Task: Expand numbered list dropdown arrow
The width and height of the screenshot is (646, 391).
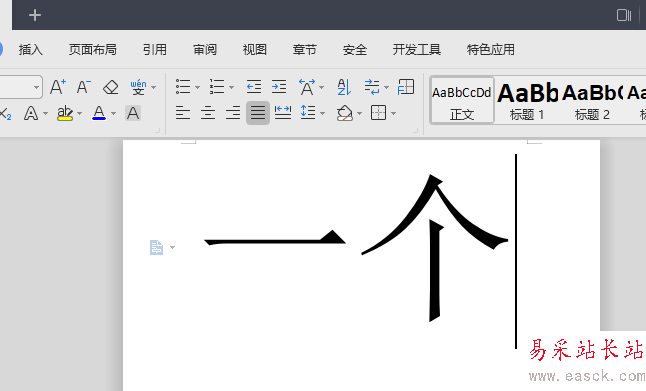Action: click(x=231, y=87)
